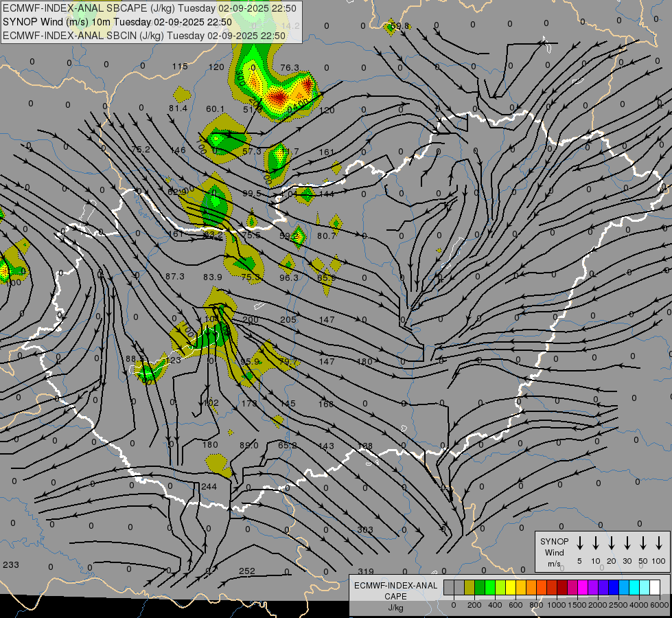This screenshot has height=618, width=672.
Task: Click the 6000 tick label in the CAPE legend
Action: coord(660,605)
